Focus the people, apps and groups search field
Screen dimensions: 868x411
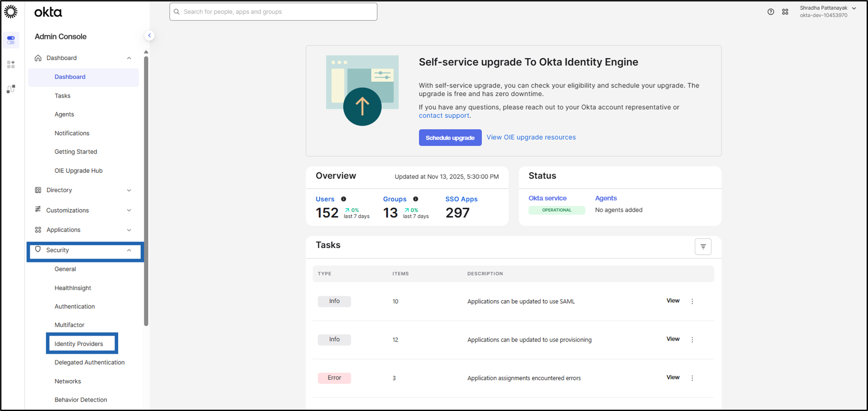pos(273,12)
